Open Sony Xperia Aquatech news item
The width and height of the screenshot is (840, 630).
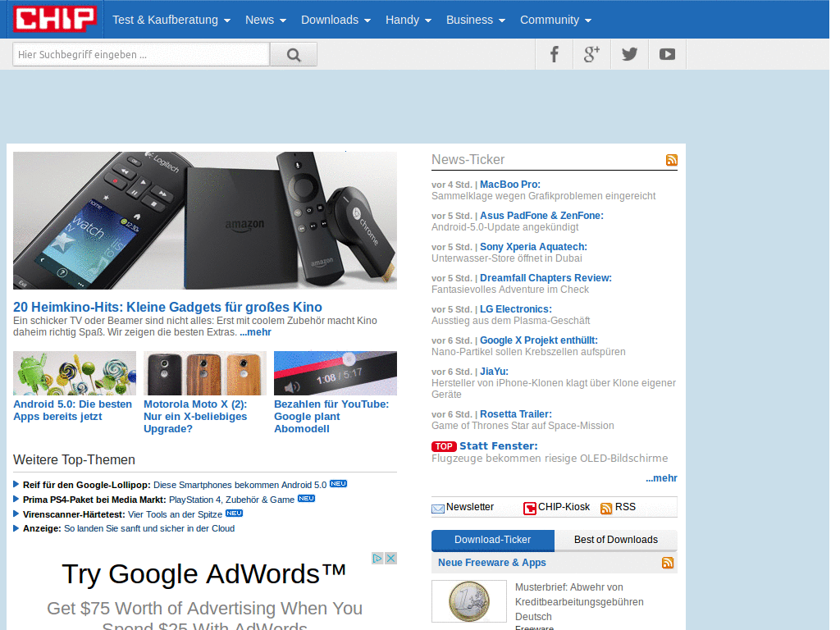tap(533, 246)
